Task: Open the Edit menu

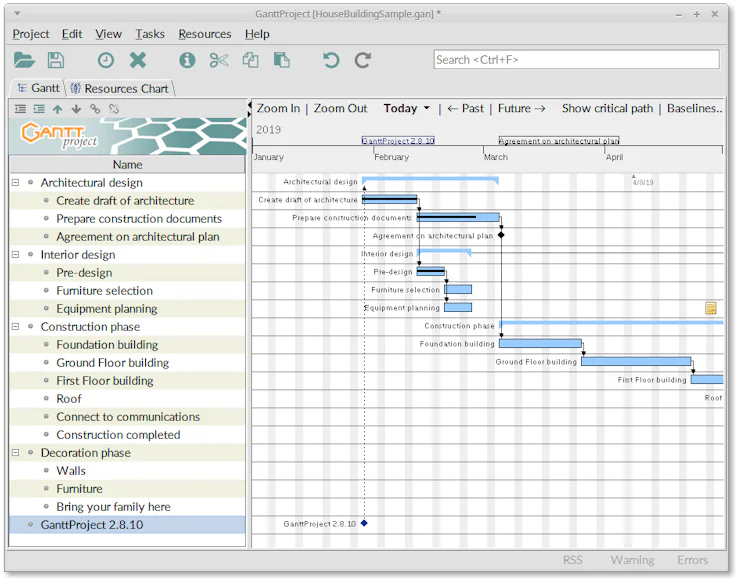Action: pyautogui.click(x=72, y=34)
